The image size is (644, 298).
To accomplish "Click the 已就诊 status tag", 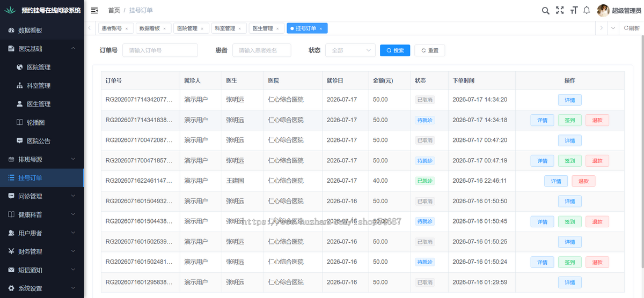I will (x=425, y=181).
